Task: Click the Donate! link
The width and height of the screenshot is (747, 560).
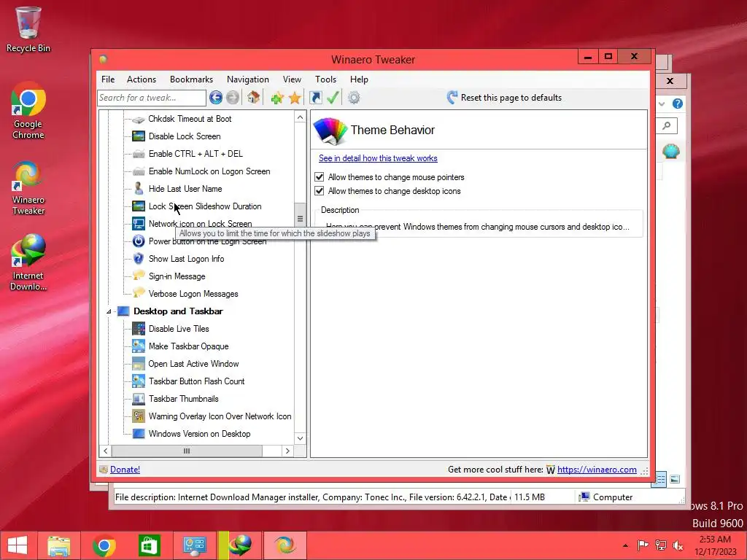Action: 125,470
